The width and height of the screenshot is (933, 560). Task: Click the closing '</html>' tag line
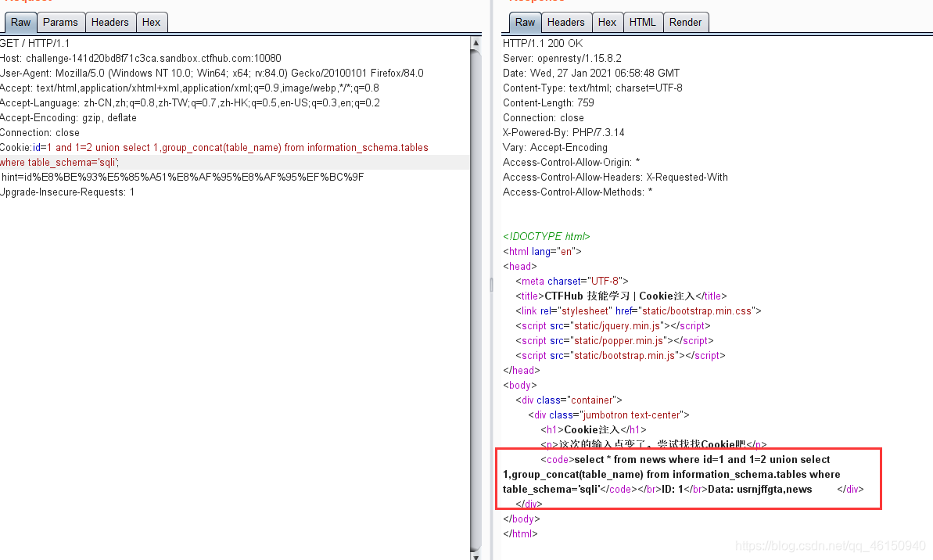520,534
